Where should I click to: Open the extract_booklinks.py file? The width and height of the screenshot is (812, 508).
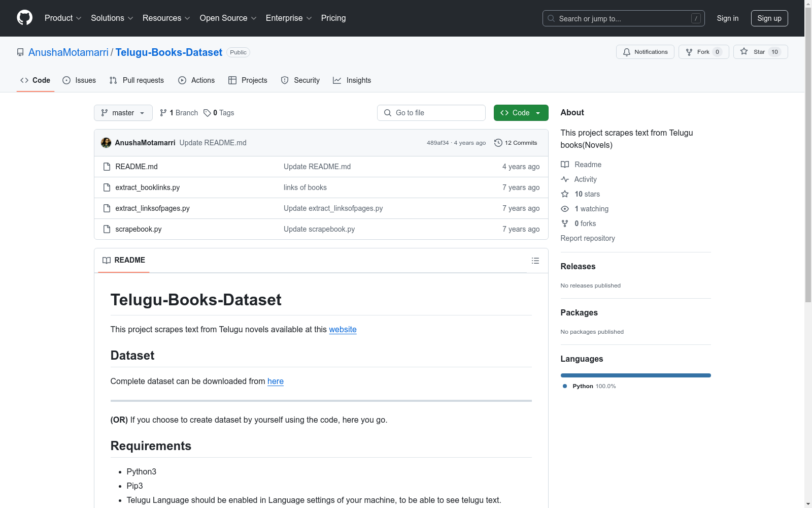tap(148, 187)
